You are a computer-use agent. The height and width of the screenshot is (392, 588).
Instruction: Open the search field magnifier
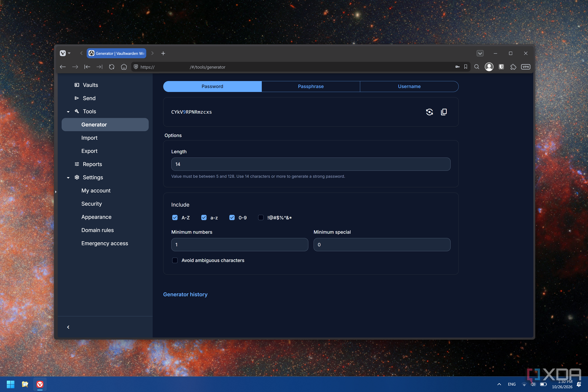point(477,67)
